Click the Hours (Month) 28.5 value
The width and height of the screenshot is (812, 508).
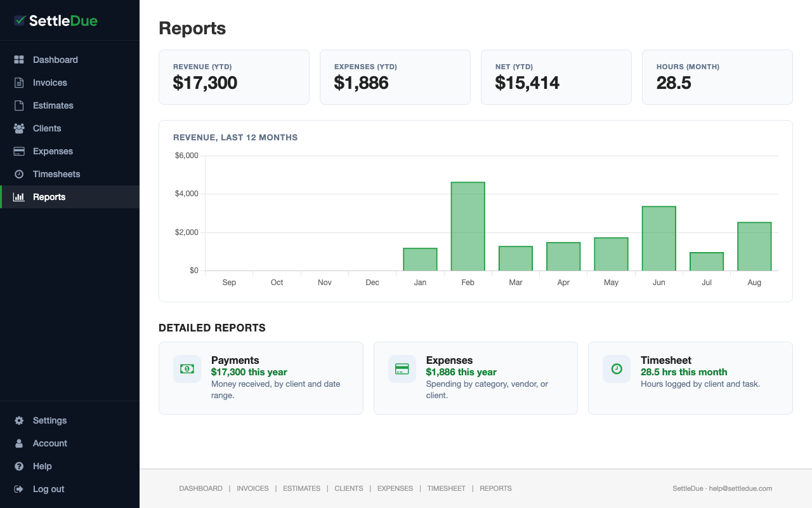pos(674,83)
